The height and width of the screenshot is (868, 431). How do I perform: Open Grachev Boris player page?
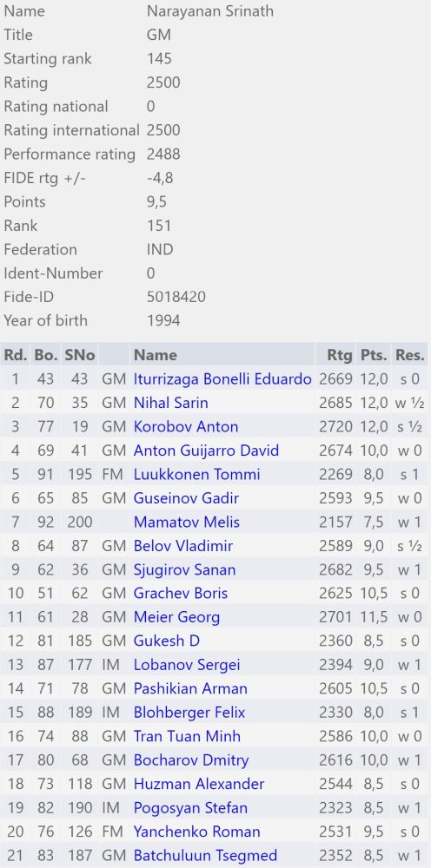(x=181, y=594)
